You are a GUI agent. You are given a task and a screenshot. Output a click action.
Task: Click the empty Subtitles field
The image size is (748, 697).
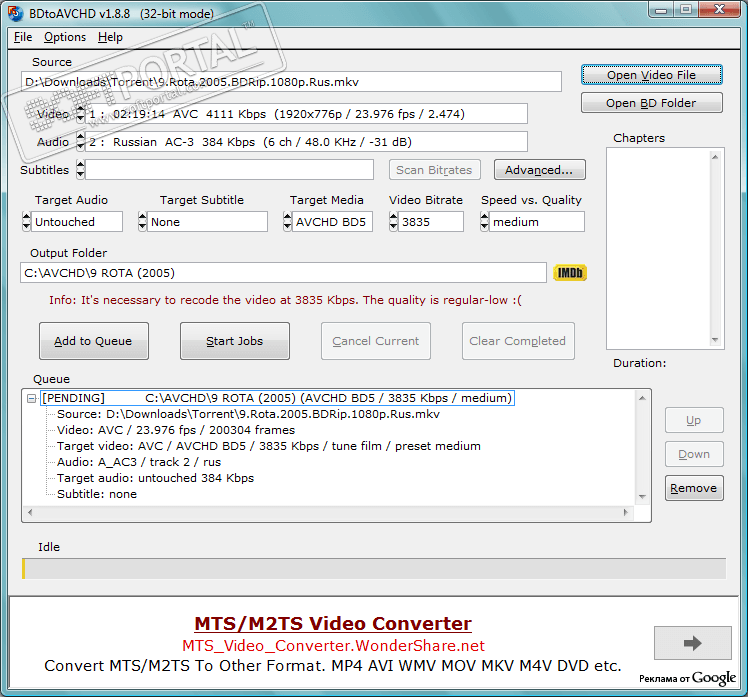[229, 170]
